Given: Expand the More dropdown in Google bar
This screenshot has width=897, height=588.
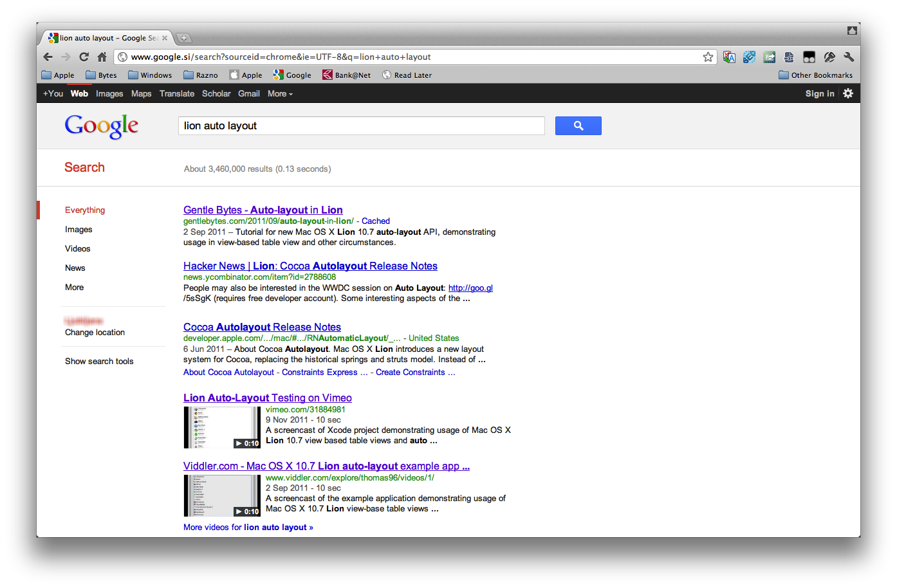Looking at the screenshot, I should click(280, 94).
